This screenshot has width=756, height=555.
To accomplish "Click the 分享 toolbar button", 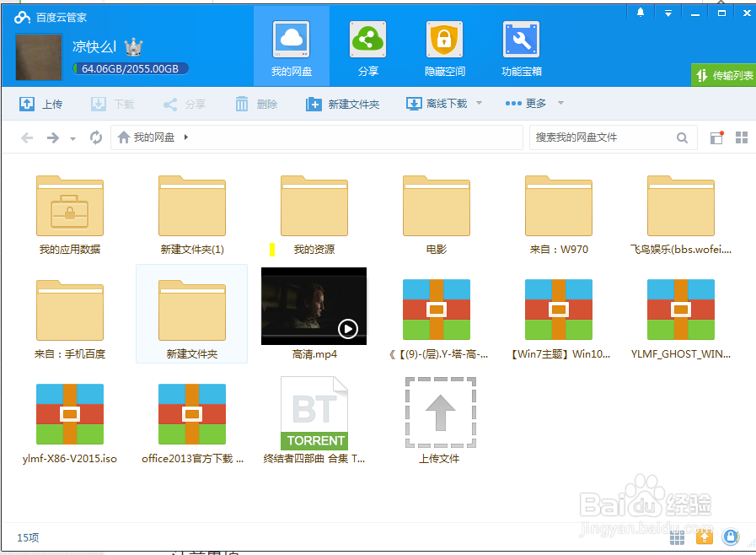I will 185,104.
